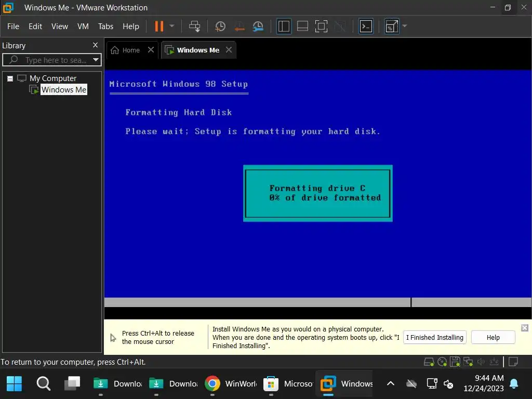Click the floppy drive status icon
532x399 pixels.
(x=455, y=362)
